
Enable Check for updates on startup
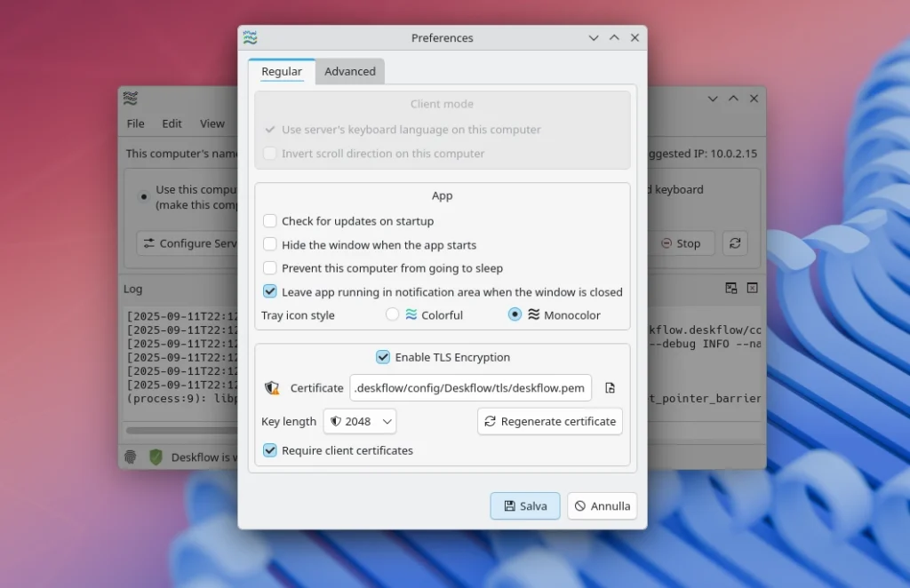(x=270, y=221)
